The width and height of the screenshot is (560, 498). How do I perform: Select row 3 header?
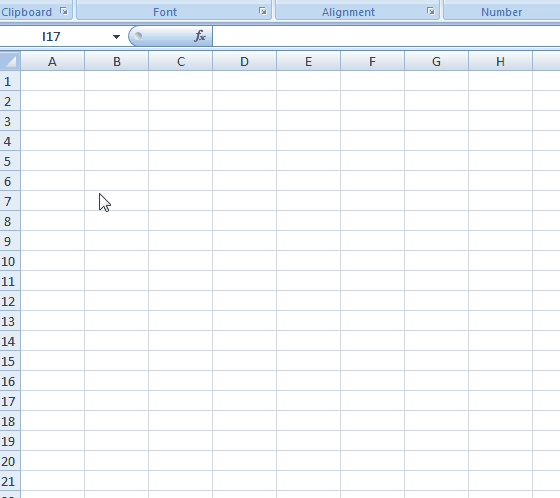[x=10, y=121]
